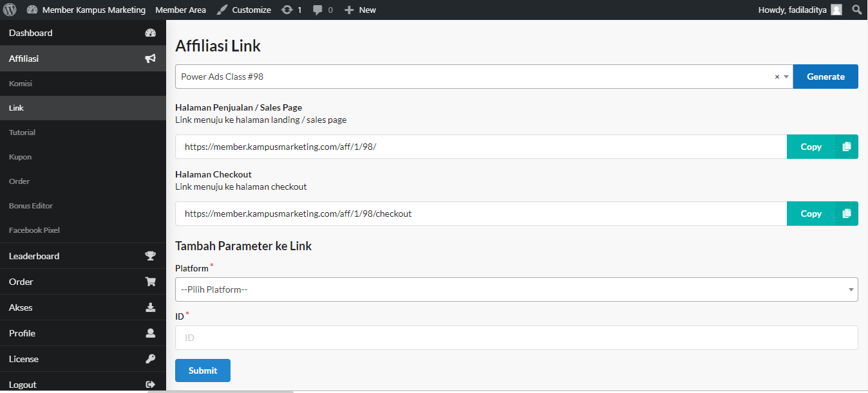Click the clipboard icon beside checkout link
Viewport: 868px width, 393px height.
[847, 214]
